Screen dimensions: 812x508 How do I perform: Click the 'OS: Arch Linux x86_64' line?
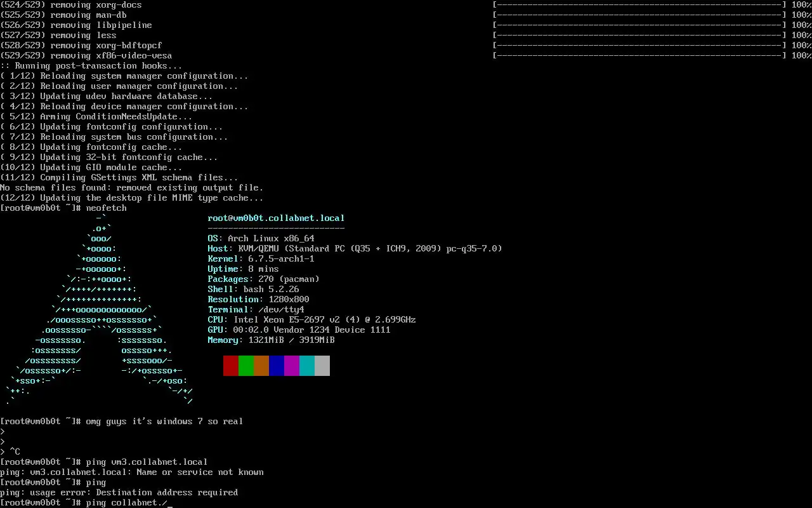point(261,239)
